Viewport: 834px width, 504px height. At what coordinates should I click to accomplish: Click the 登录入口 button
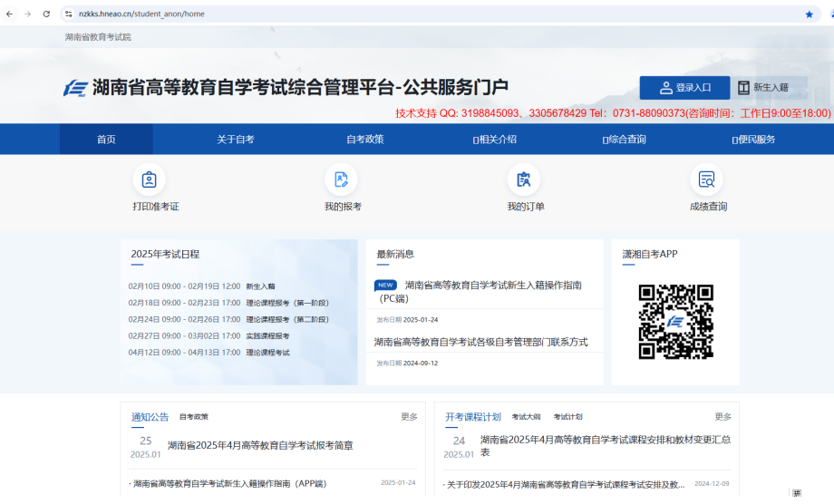pyautogui.click(x=684, y=88)
